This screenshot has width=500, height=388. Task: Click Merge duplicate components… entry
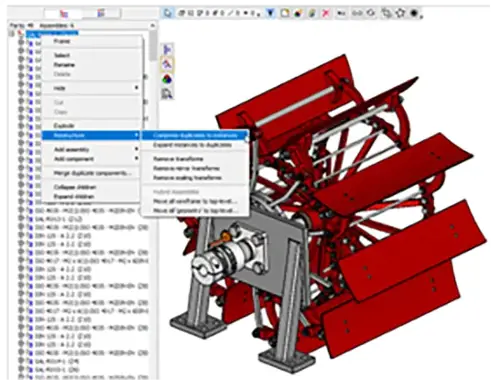[x=92, y=173]
